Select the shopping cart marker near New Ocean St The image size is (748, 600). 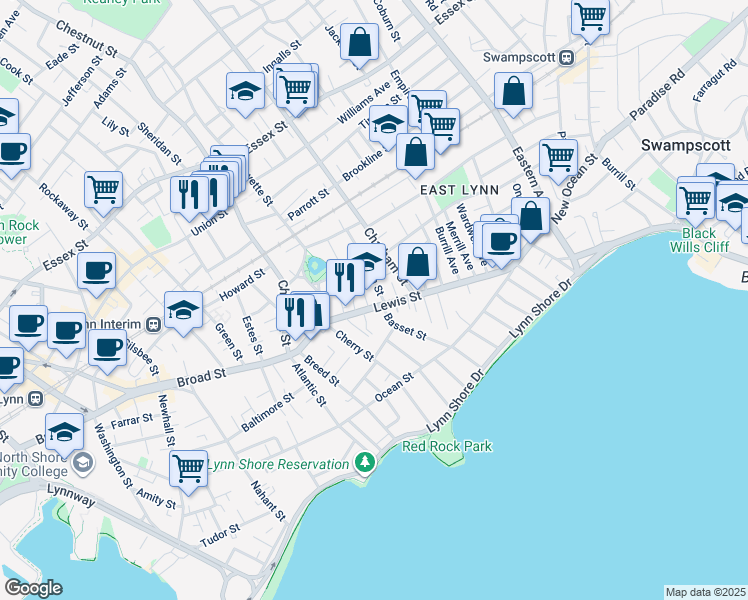point(558,156)
